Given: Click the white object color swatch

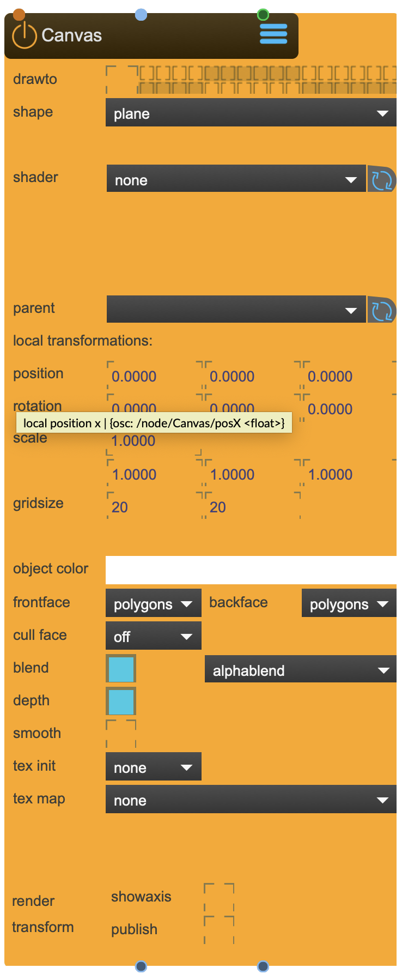Looking at the screenshot, I should pyautogui.click(x=251, y=568).
